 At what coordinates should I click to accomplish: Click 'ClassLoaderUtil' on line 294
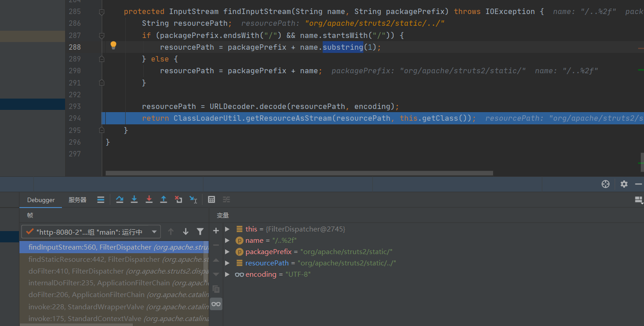point(207,118)
